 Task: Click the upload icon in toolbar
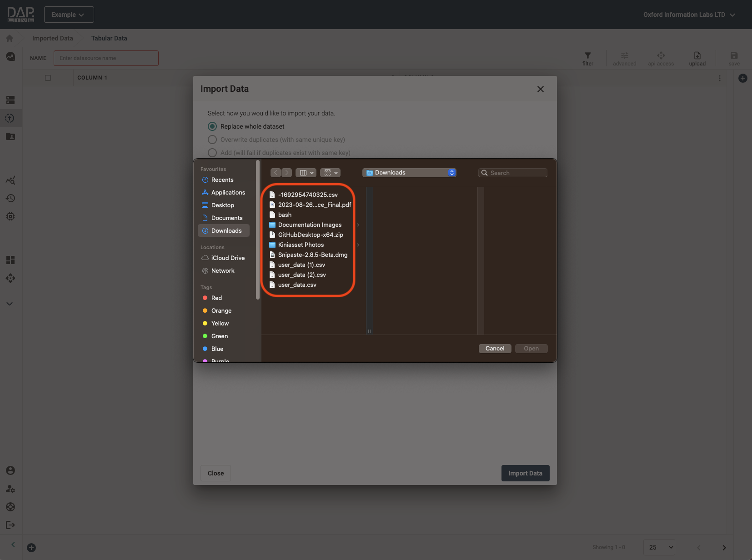point(697,58)
